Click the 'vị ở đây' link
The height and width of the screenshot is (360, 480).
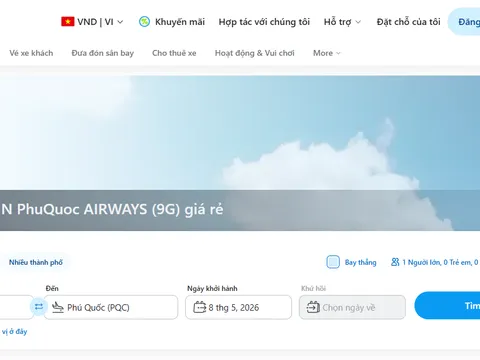[14, 332]
